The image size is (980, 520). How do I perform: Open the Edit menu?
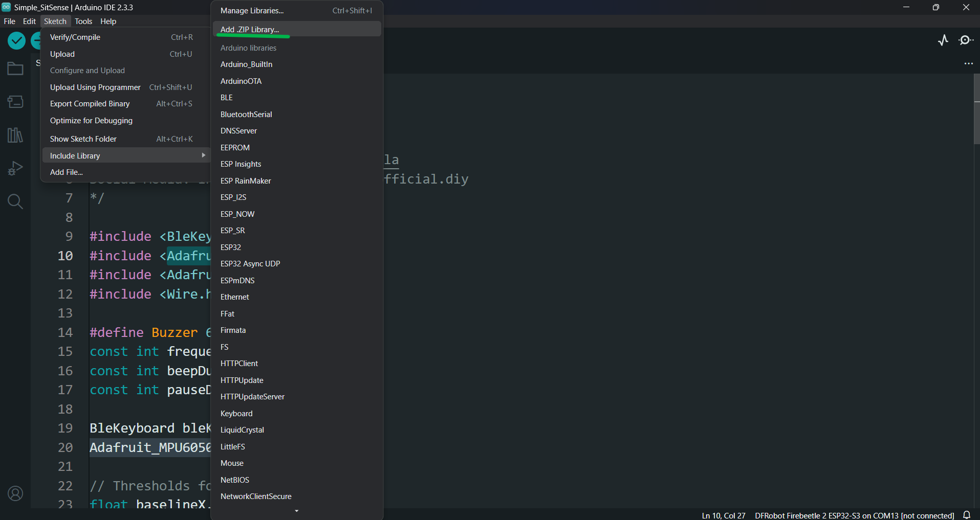[29, 21]
